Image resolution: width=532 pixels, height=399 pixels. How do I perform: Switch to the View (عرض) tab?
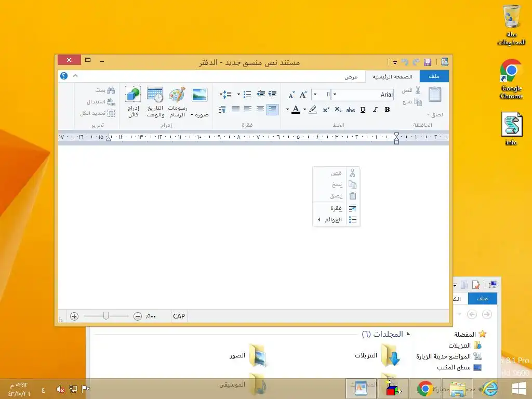(351, 77)
